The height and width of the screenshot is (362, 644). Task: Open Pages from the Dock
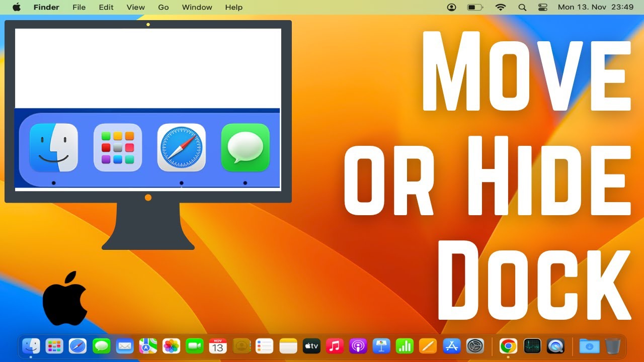point(428,346)
